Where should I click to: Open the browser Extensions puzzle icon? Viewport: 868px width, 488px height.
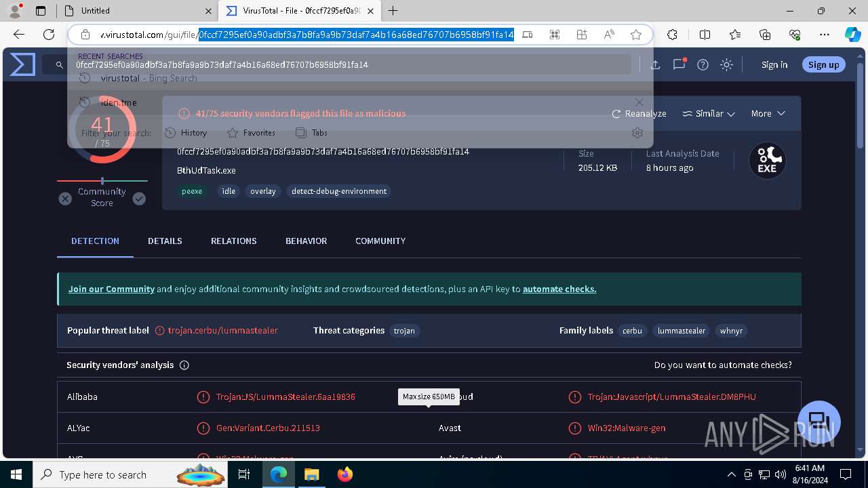coord(673,35)
